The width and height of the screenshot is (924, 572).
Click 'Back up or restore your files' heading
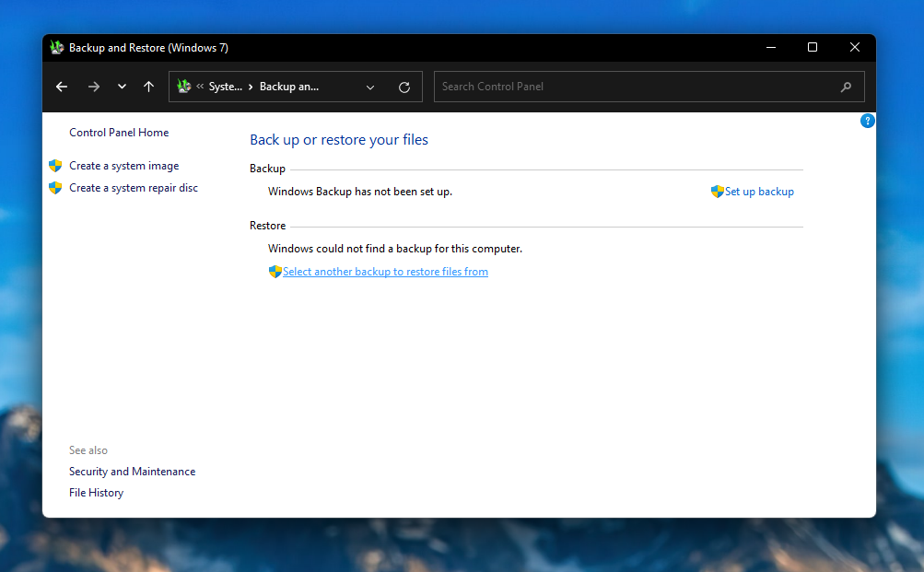click(339, 140)
